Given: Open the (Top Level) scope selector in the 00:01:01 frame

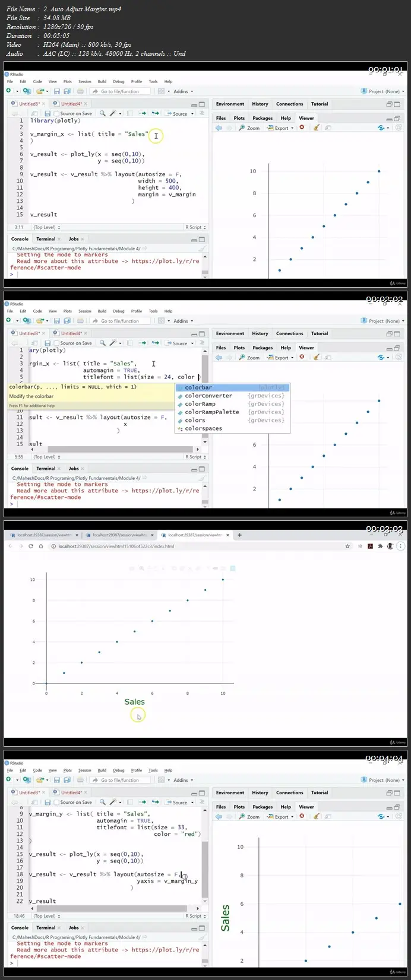Looking at the screenshot, I should (x=46, y=227).
